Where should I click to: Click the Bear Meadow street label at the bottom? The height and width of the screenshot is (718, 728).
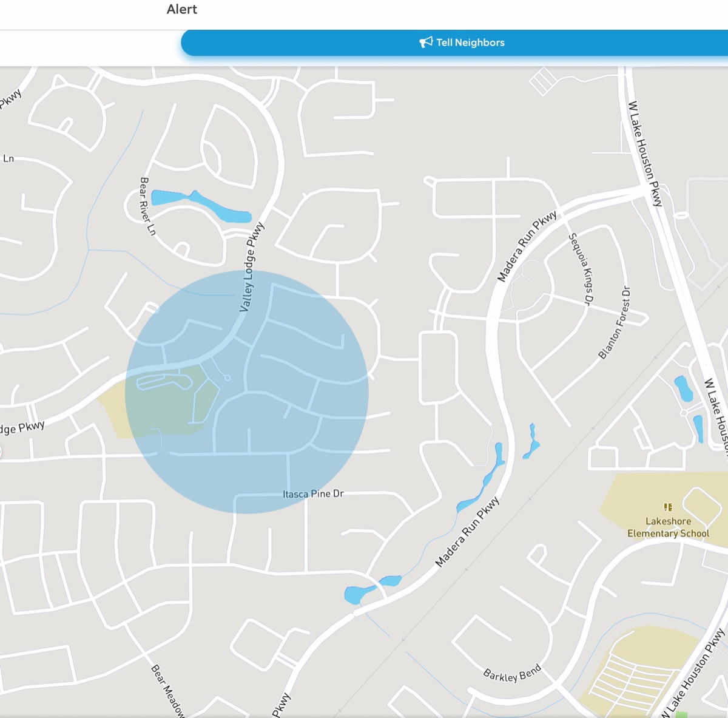[167, 691]
